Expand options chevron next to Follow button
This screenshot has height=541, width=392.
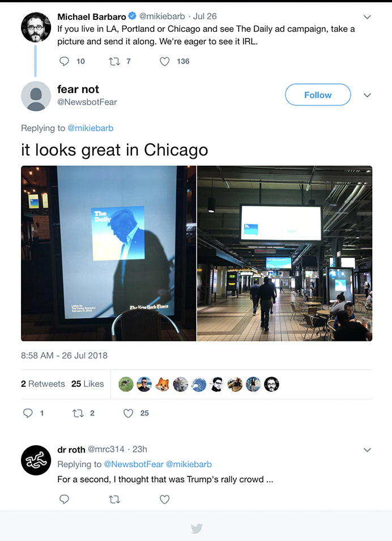[x=367, y=95]
